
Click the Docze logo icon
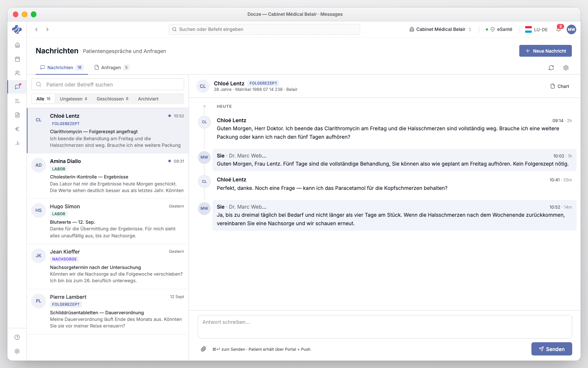coord(17,29)
